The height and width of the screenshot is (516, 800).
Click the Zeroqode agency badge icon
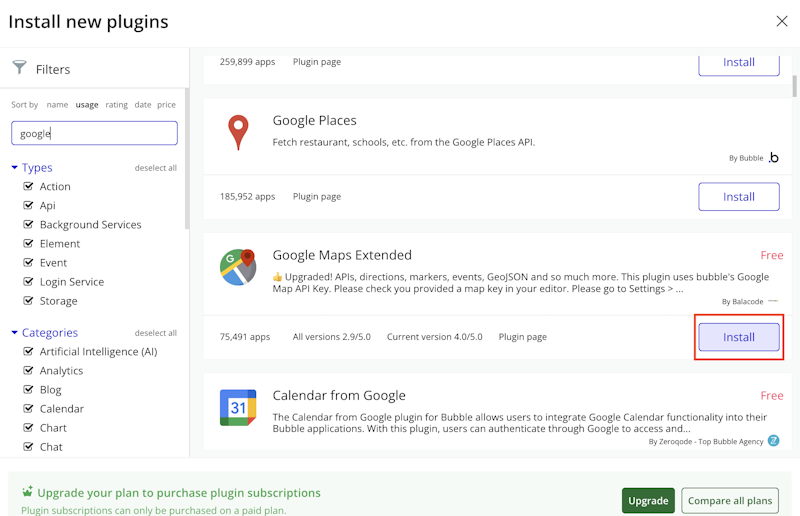pyautogui.click(x=774, y=440)
